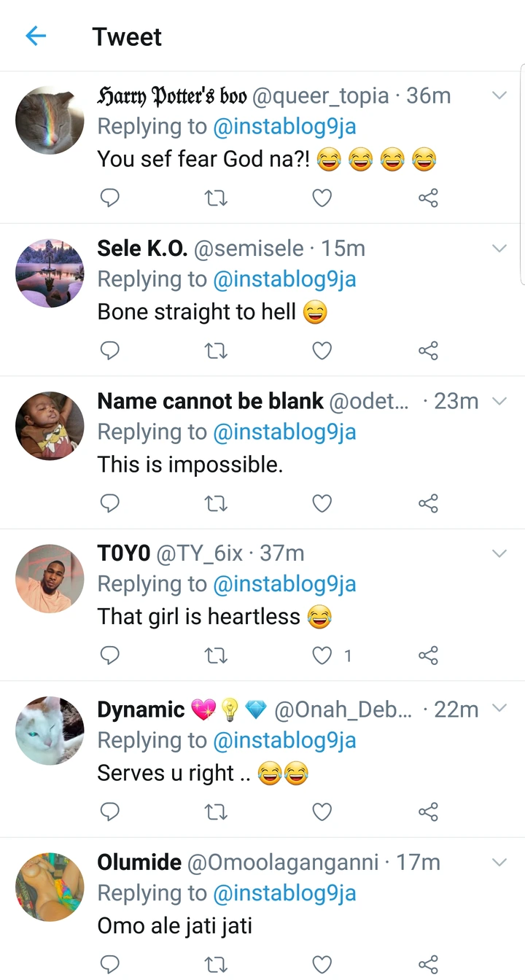Open Olumide's profile via display name
This screenshot has height=980, width=525.
pos(139,863)
